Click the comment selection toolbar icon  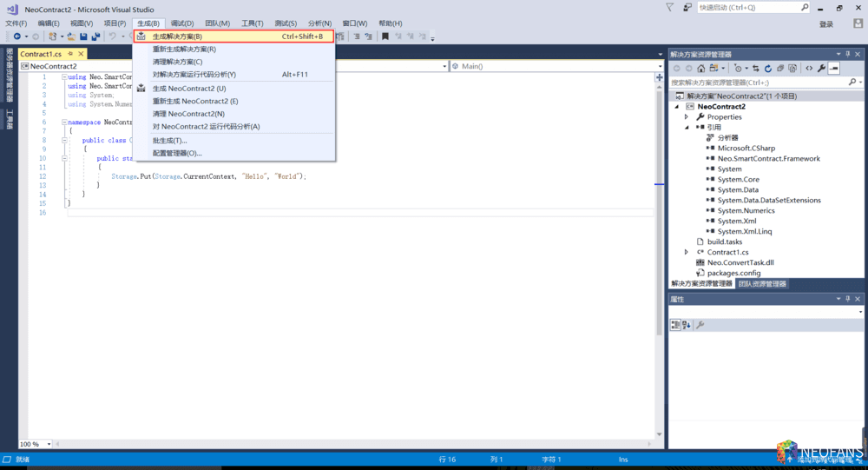click(357, 36)
